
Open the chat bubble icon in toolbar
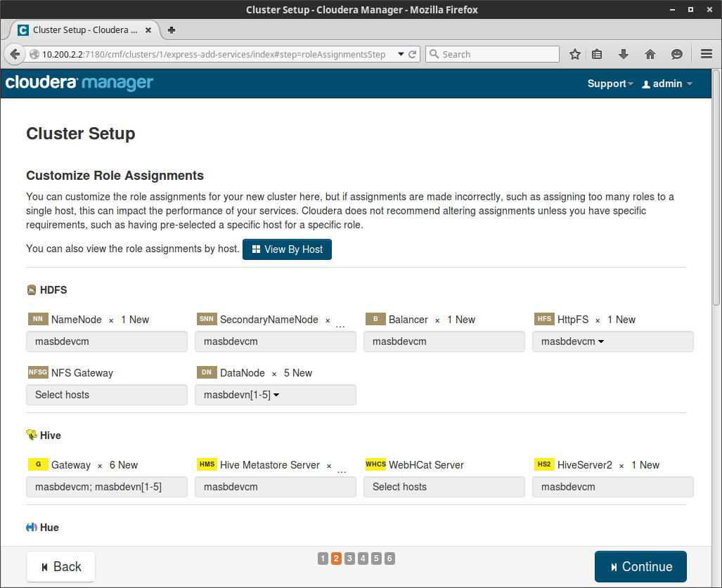(x=676, y=54)
